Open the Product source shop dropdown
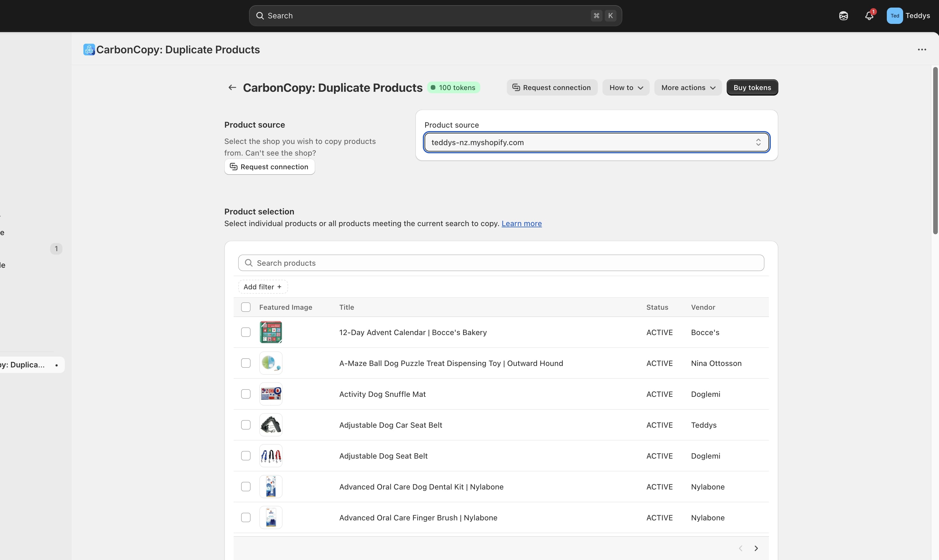This screenshot has width=939, height=560. pos(596,142)
